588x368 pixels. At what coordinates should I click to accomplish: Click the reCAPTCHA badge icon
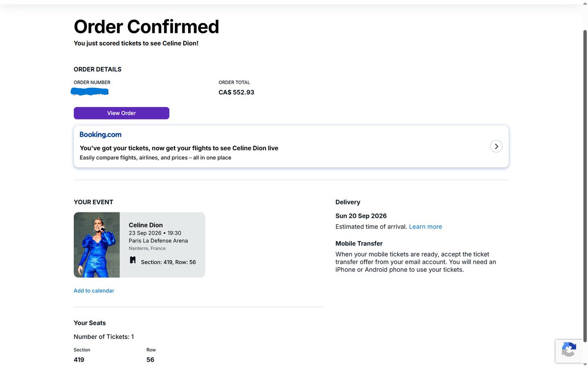[568, 350]
